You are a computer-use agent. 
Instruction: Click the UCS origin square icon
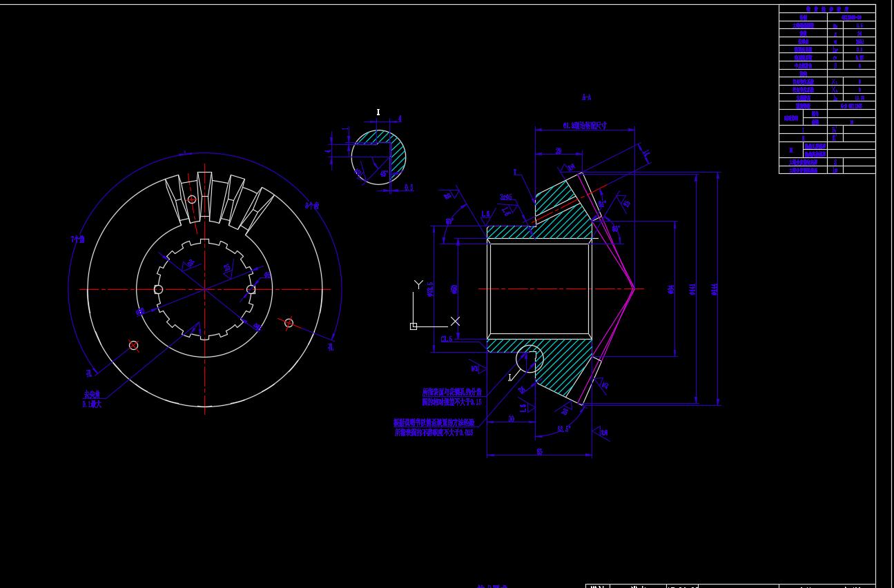point(414,326)
